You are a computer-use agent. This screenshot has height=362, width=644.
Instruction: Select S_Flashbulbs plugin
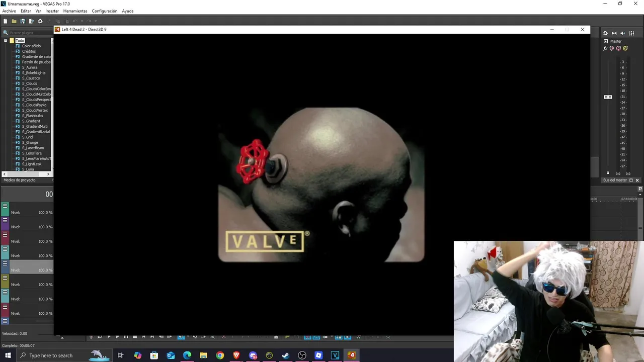pos(33,116)
